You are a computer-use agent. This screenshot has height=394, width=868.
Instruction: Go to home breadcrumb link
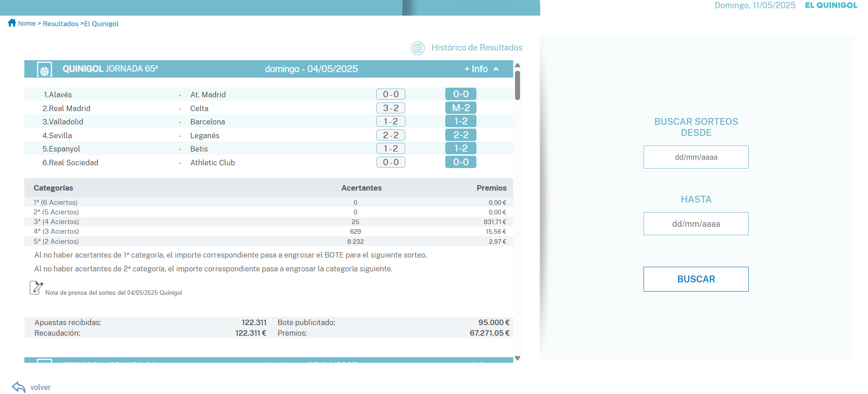27,23
